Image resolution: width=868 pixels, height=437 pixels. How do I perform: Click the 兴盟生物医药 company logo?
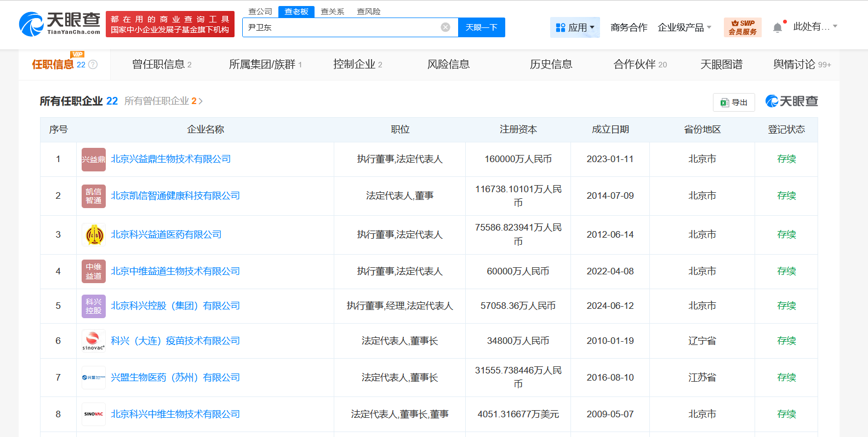(x=94, y=378)
